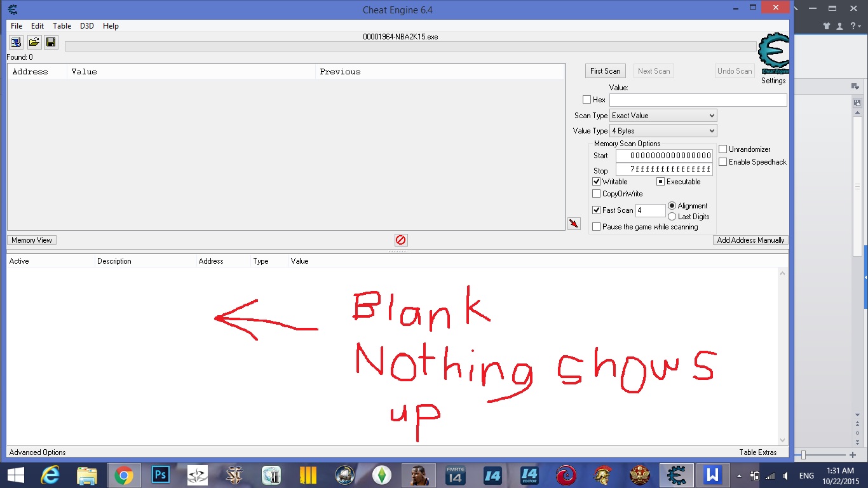Click the red arrow add-to-list icon
Screen dimensions: 868x488
pyautogui.click(x=574, y=224)
